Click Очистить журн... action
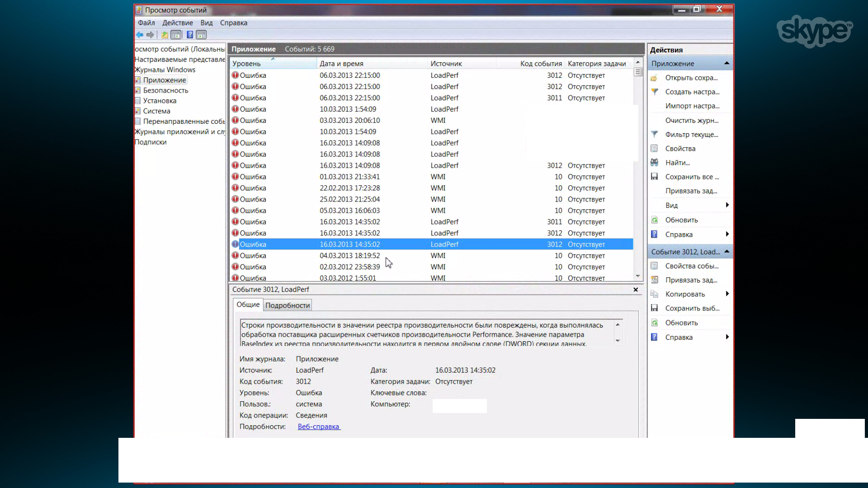 point(692,120)
